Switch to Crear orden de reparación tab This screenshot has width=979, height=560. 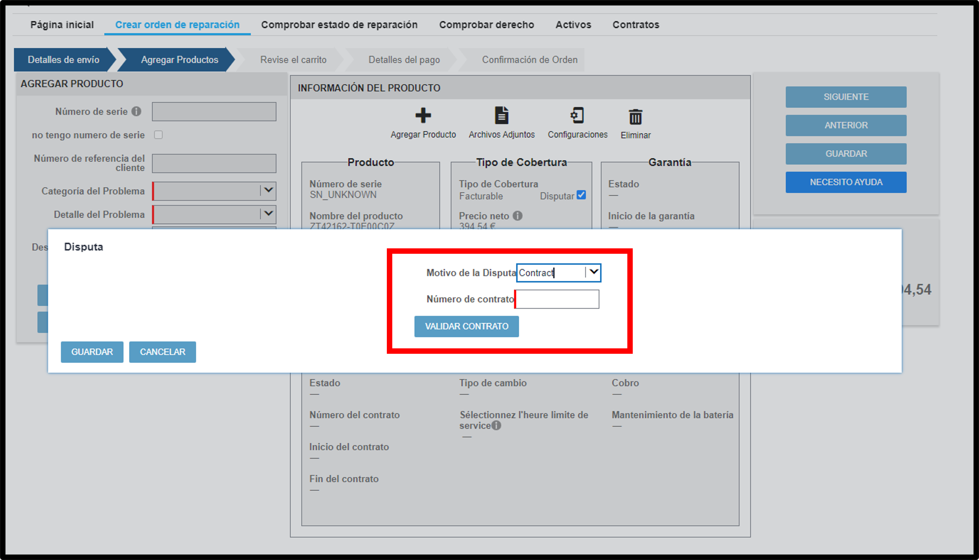click(177, 25)
